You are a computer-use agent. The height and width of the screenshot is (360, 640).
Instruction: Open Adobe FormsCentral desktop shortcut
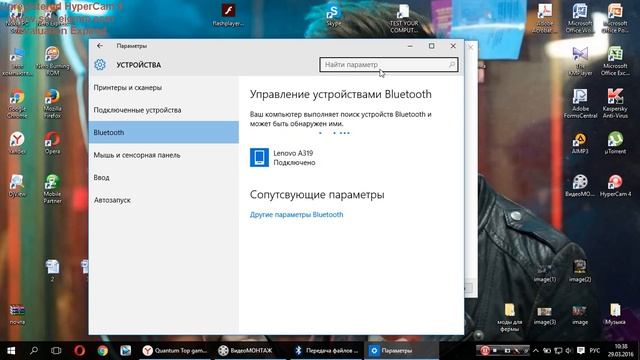point(580,104)
